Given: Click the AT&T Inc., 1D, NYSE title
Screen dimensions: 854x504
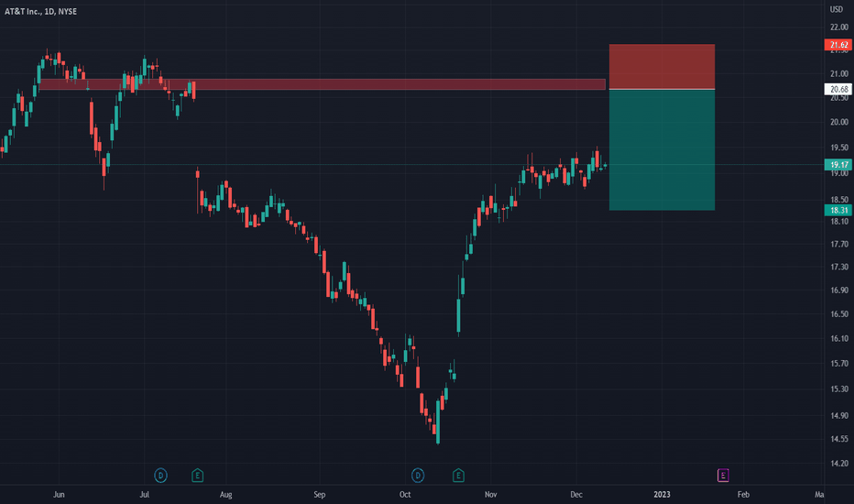Looking at the screenshot, I should tap(41, 11).
